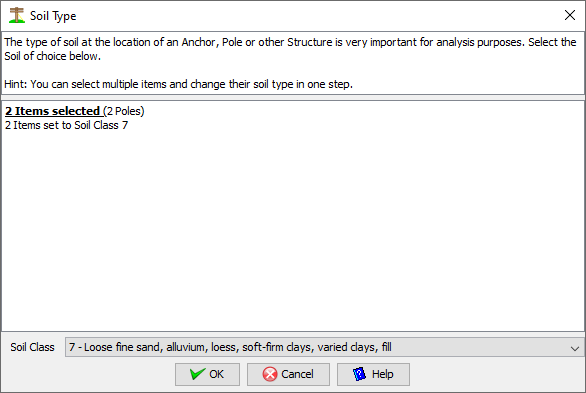Click the soil description paragraph
586x393 pixels.
(x=290, y=49)
